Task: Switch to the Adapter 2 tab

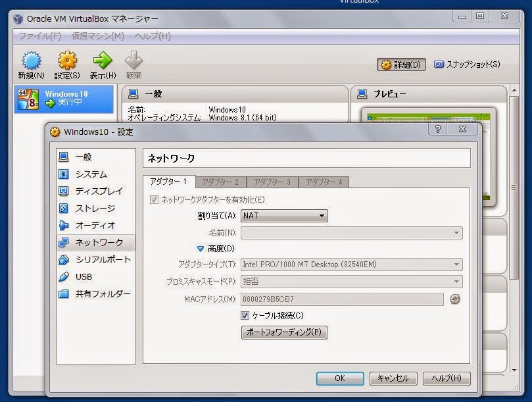Action: pyautogui.click(x=220, y=182)
